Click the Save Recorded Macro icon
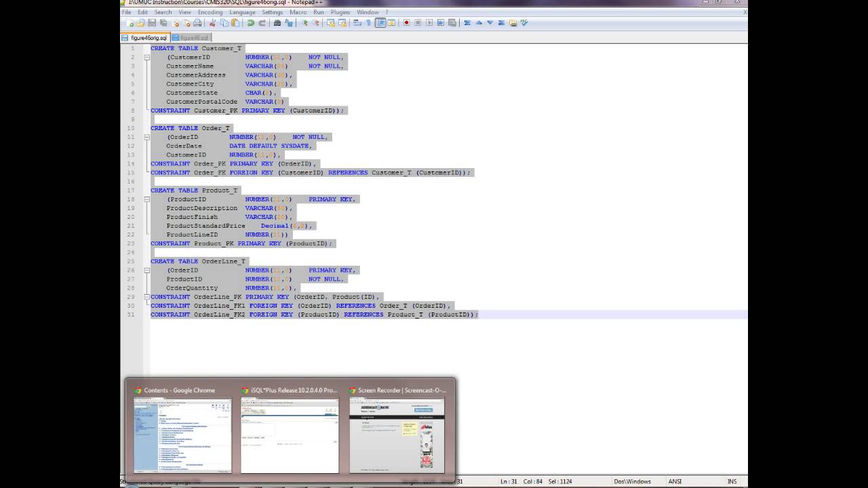Viewport: 868px width, 488px height. coord(452,23)
